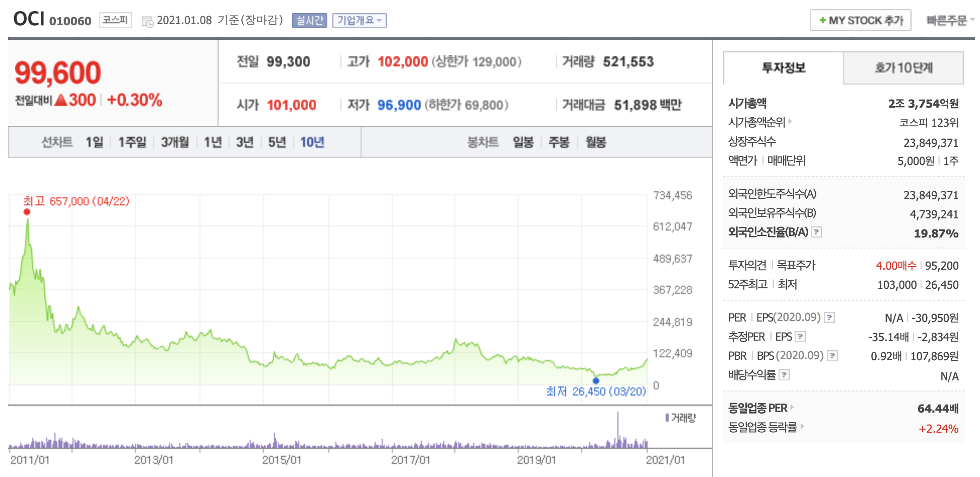Click the 고가 value 102,000
The width and height of the screenshot is (980, 477).
click(x=403, y=62)
